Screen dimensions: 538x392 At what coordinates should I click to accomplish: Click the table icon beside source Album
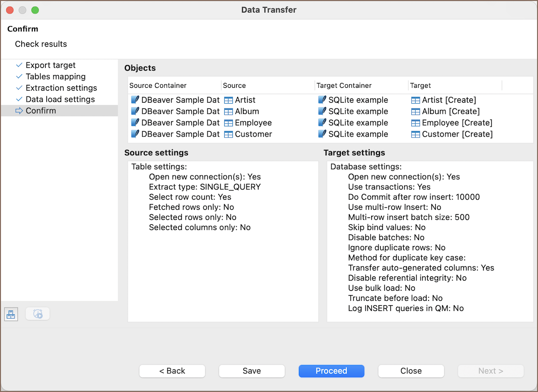point(229,111)
